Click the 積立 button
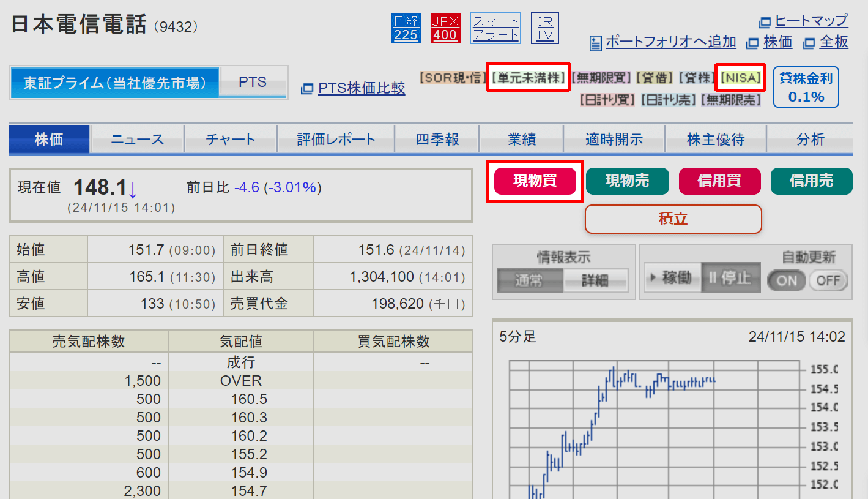This screenshot has height=499, width=868. [673, 219]
